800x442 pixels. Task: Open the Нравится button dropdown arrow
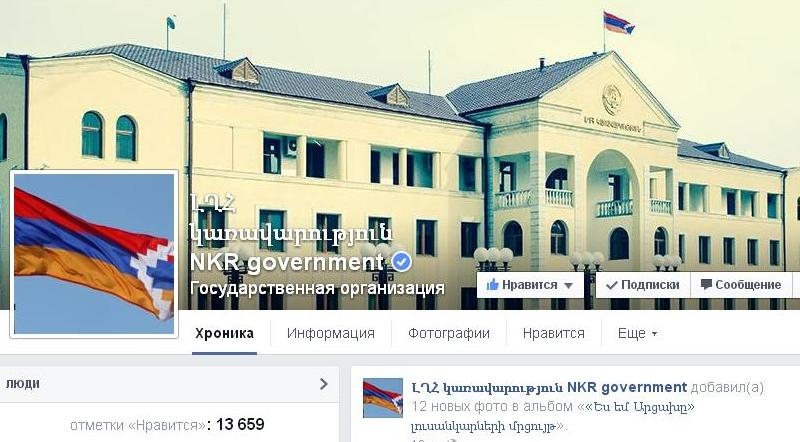coord(569,286)
